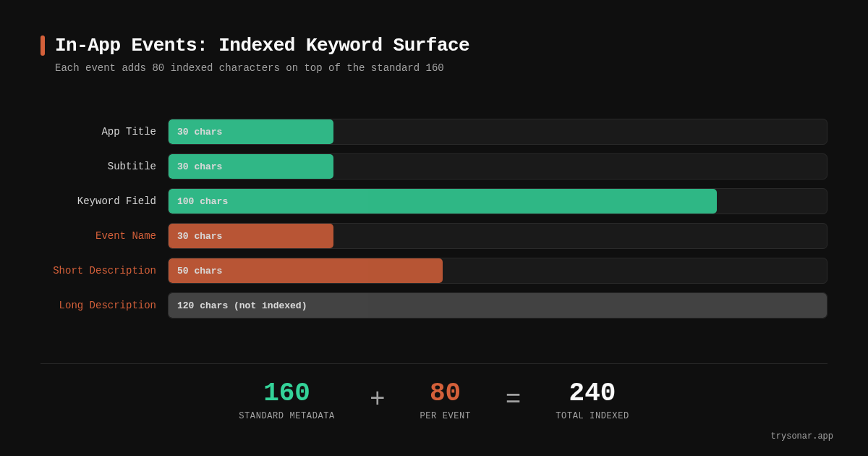Click the 'STANDARD METADATA' caption
Screen dimensions: 868x456
pyautogui.click(x=286, y=416)
